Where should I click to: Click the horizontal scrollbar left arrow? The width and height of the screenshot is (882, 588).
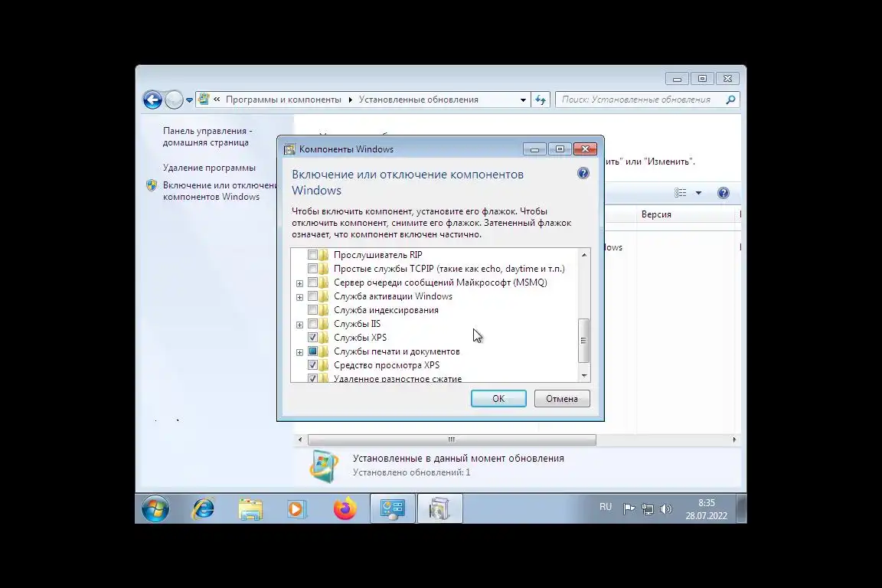[x=300, y=439]
